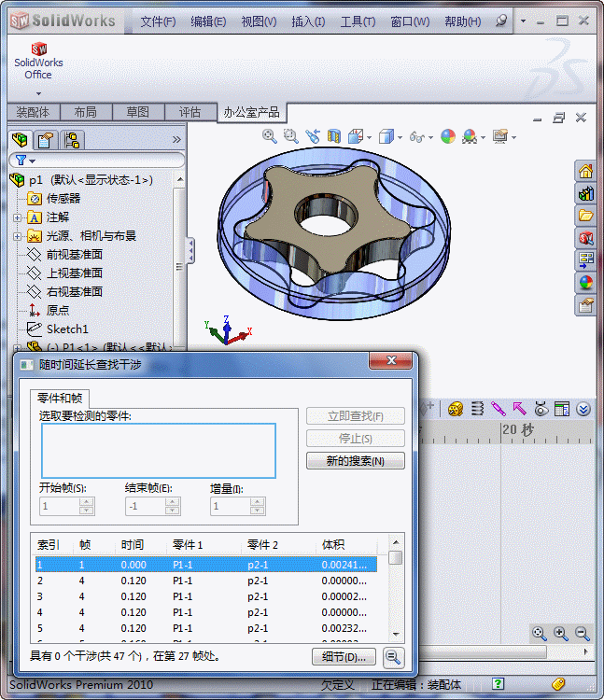This screenshot has width=604, height=700.
Task: Select interference result row with index 3
Action: point(205,596)
